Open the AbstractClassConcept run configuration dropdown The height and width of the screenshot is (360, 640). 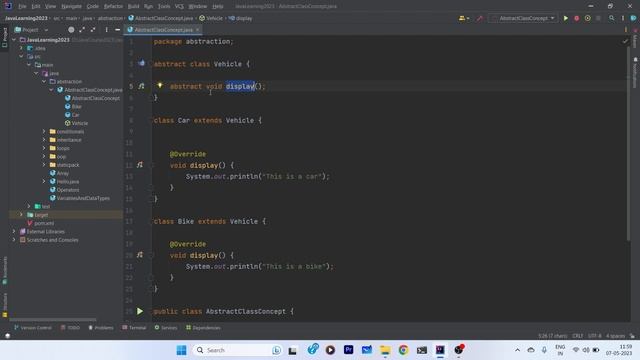tap(524, 18)
